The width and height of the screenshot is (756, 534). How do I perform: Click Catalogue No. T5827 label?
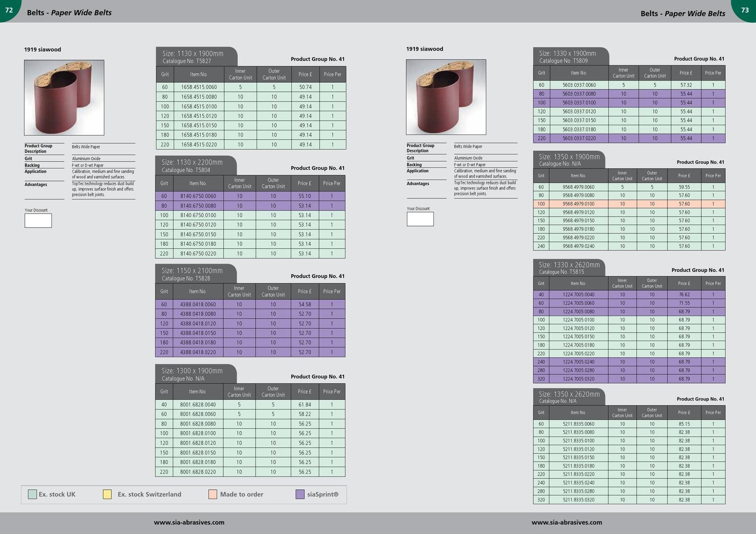tap(186, 61)
